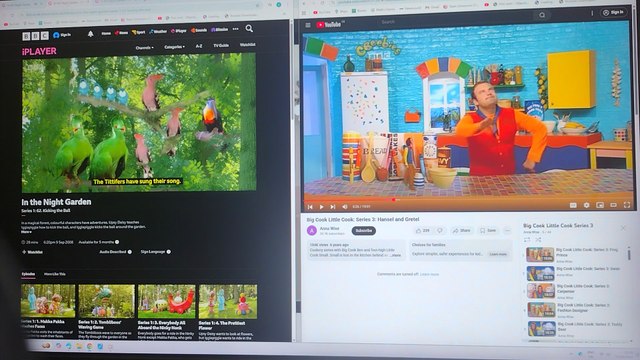Open YouTube hamburger guide menu
Viewport: 640px width, 360px height.
coord(308,25)
